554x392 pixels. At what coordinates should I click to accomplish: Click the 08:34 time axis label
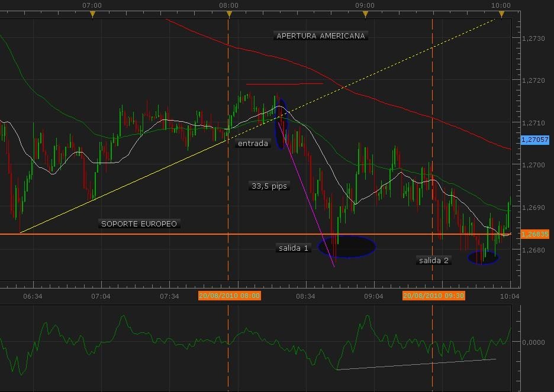click(305, 296)
